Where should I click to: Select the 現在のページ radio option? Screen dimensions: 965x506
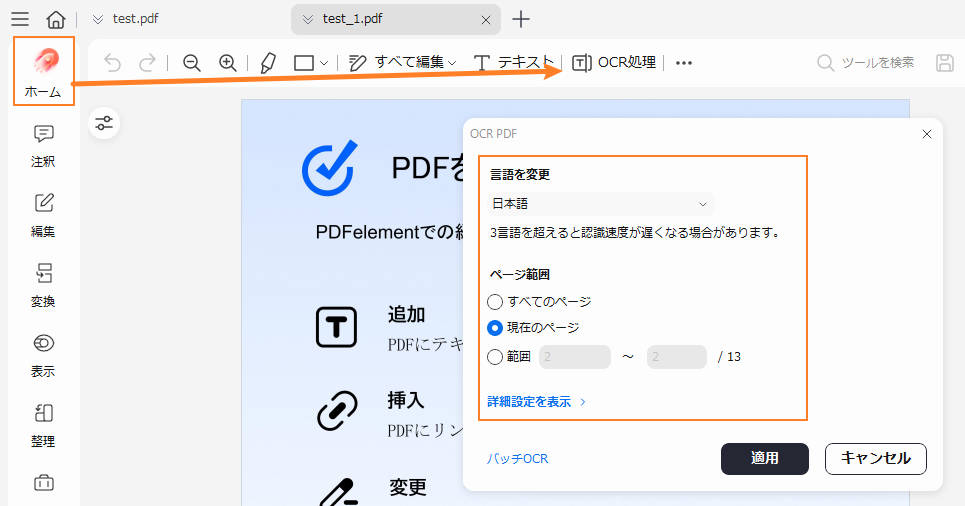coord(495,328)
